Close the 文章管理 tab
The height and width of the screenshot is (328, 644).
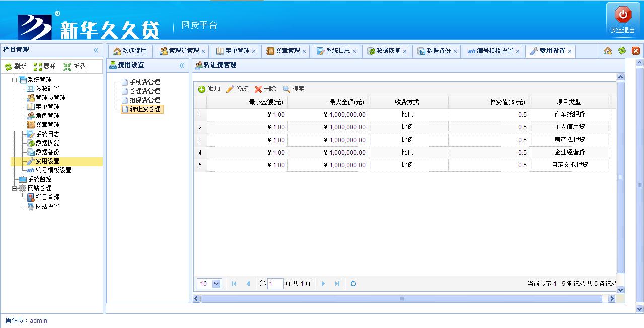coord(304,51)
